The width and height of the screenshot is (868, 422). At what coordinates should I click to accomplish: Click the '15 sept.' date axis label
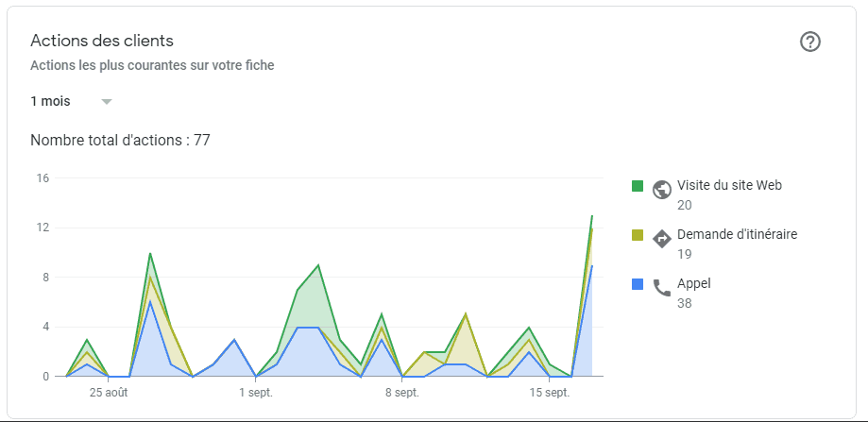(549, 392)
